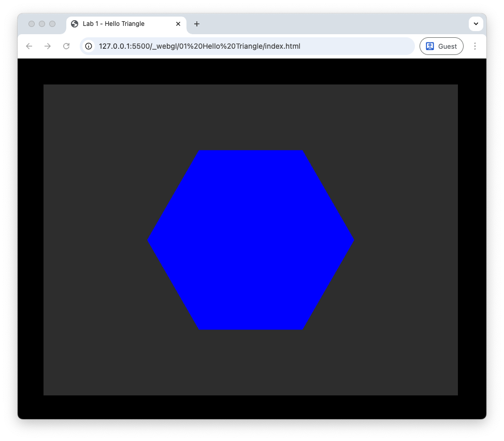This screenshot has width=504, height=441.
Task: Click the black page margin below the canvas
Action: [251, 407]
